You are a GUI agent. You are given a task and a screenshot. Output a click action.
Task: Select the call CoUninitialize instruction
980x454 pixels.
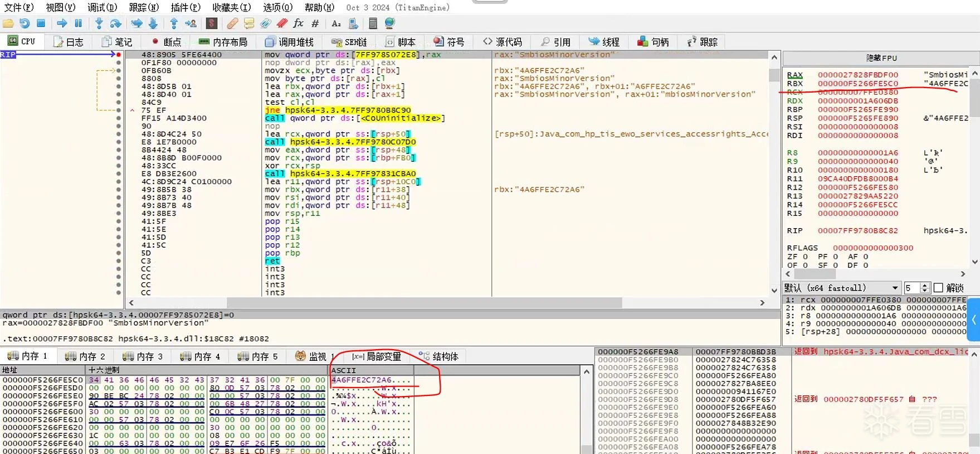point(355,118)
